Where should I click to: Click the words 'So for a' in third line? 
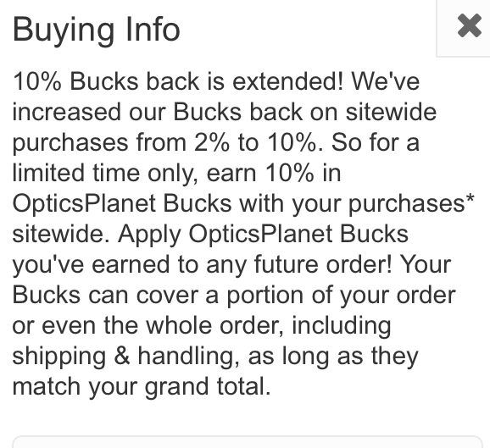pos(375,142)
